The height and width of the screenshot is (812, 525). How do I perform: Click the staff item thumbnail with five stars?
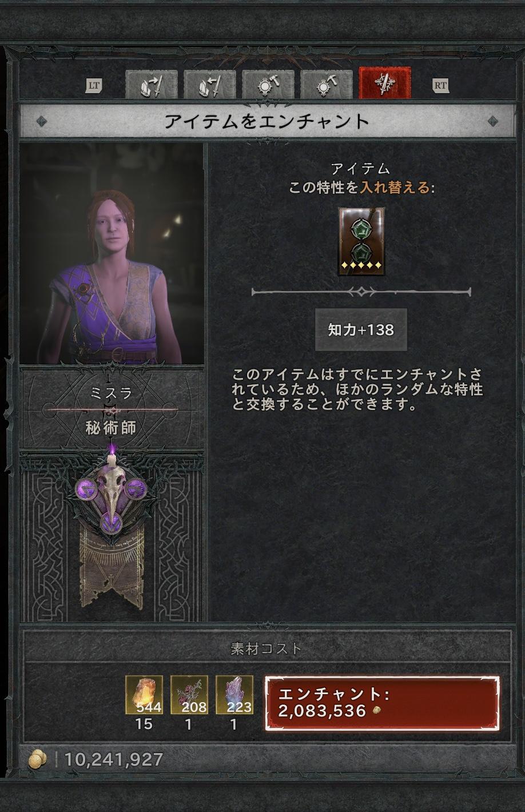point(361,241)
